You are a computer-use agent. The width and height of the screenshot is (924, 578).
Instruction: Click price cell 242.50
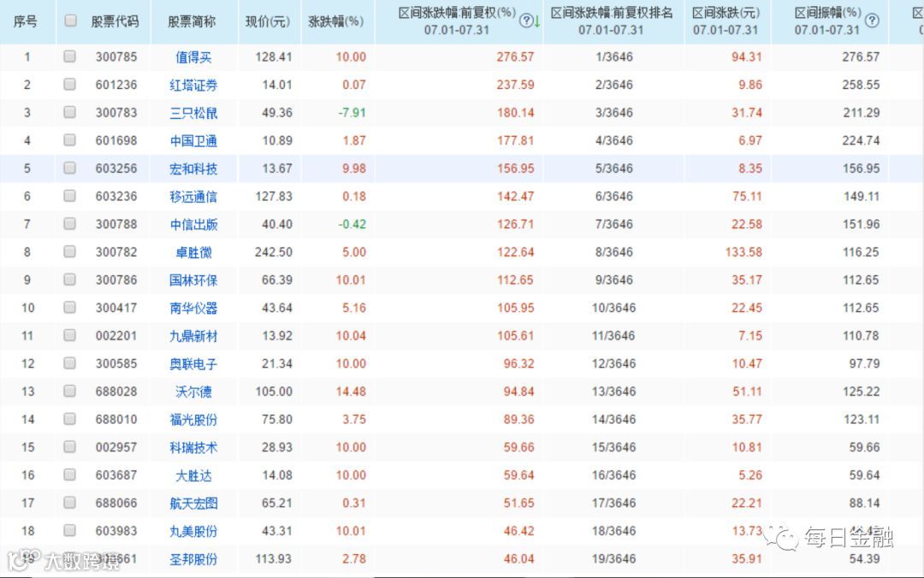[x=274, y=251]
